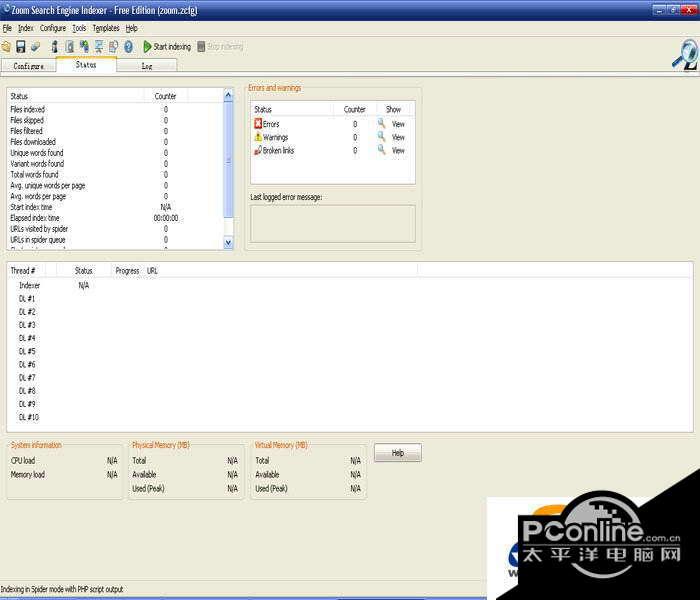Viewport: 700px width, 600px height.
Task: Click the Zoom magnifying glass logo
Action: tap(685, 55)
